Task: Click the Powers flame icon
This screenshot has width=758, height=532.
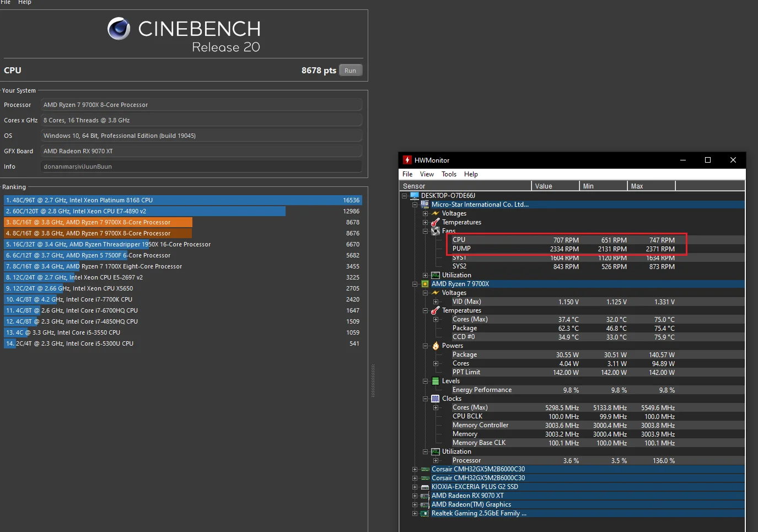Action: 436,346
